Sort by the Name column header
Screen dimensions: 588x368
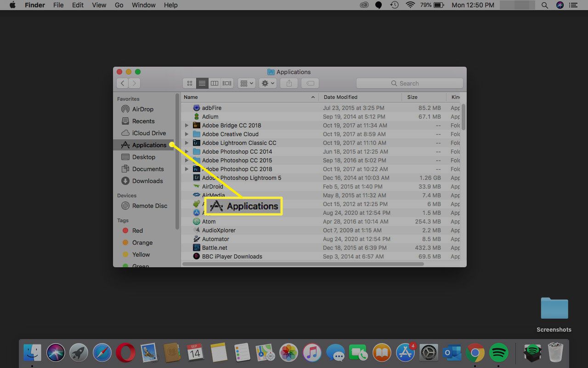point(250,97)
